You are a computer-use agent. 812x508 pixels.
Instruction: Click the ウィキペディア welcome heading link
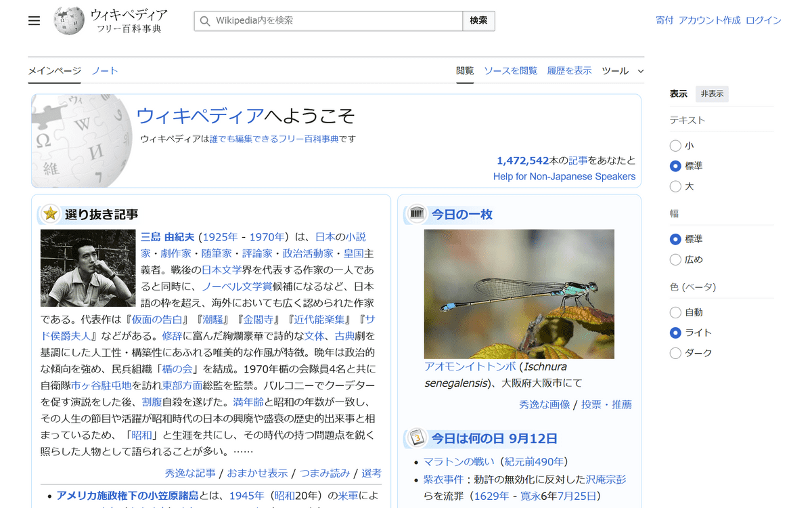(200, 116)
